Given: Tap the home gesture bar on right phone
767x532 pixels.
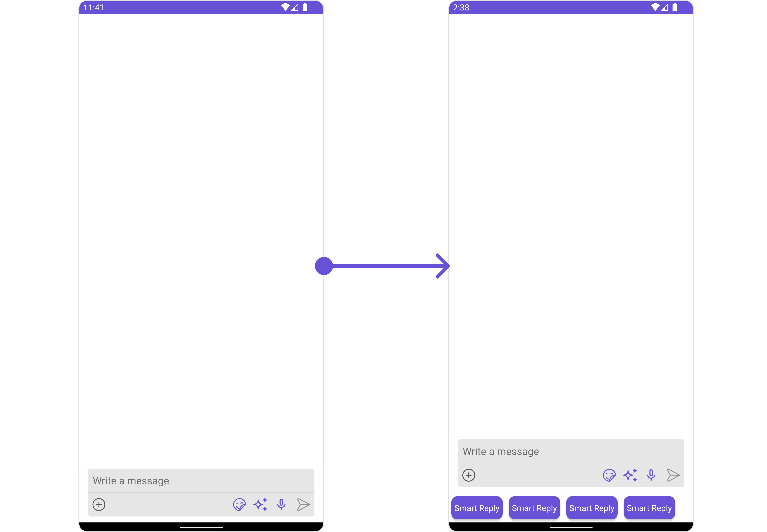Looking at the screenshot, I should click(571, 528).
